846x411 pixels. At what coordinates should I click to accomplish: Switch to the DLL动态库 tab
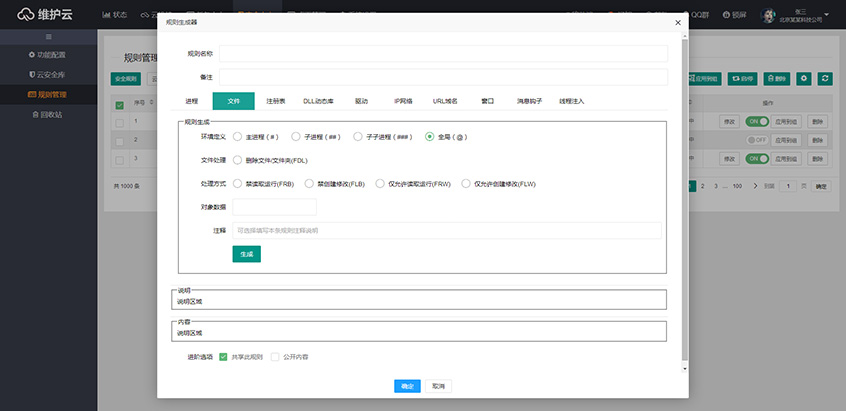318,101
